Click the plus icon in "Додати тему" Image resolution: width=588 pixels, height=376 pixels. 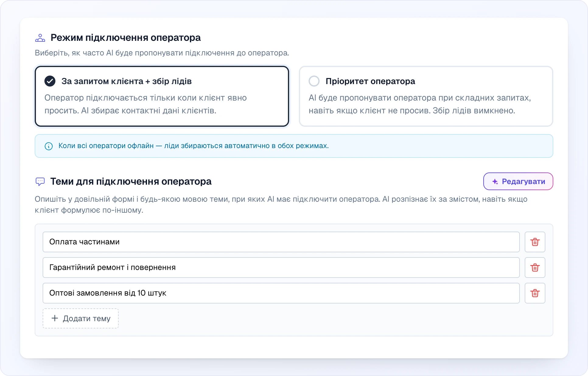(55, 318)
